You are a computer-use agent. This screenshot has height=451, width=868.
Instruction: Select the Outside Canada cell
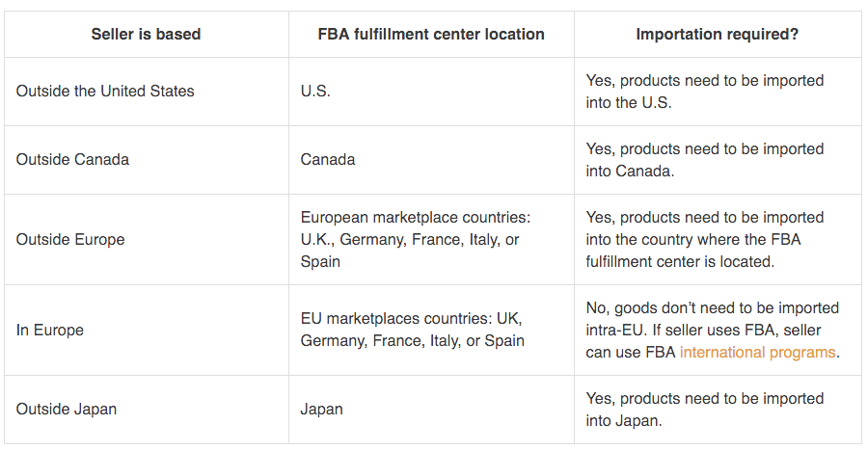click(72, 160)
